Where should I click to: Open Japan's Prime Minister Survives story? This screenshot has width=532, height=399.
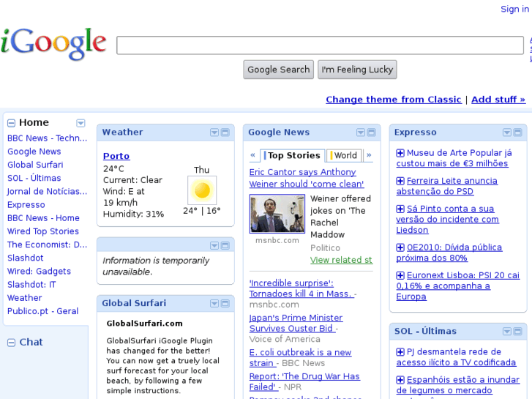coord(296,323)
